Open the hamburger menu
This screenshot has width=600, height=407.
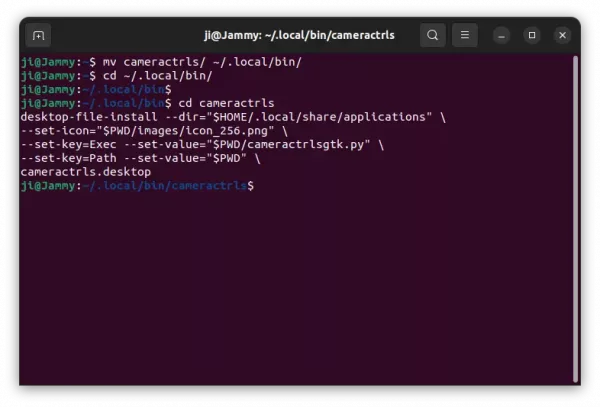(465, 35)
